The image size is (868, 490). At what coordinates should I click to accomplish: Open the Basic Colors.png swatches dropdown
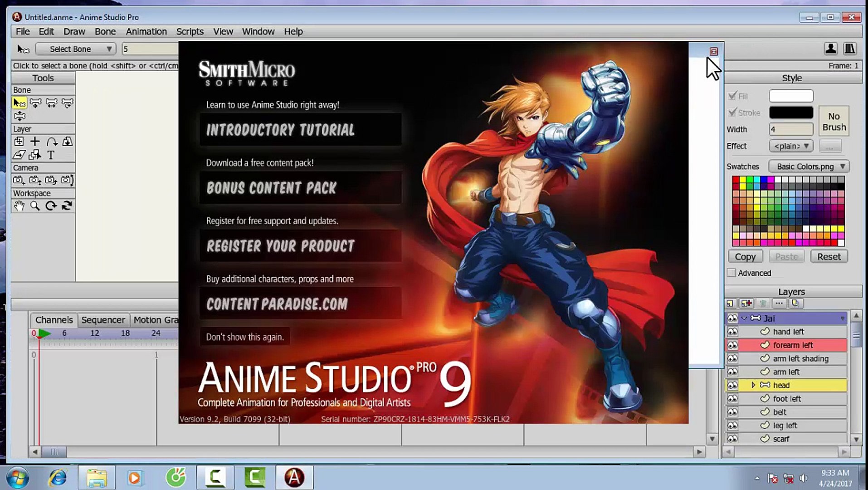(809, 167)
